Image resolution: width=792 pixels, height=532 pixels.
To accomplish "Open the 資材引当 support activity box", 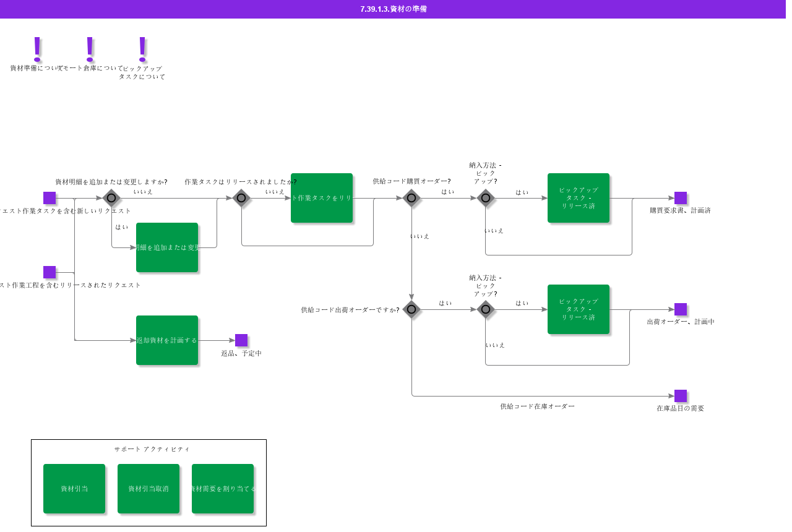I will [x=74, y=489].
